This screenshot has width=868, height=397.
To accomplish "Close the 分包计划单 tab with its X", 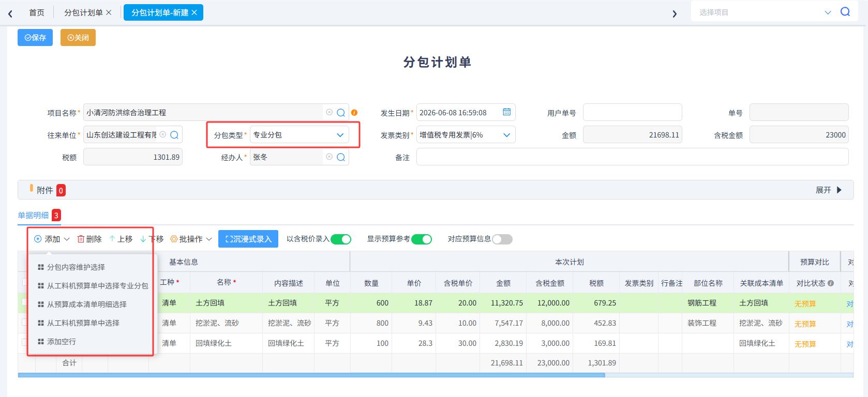I will point(109,12).
